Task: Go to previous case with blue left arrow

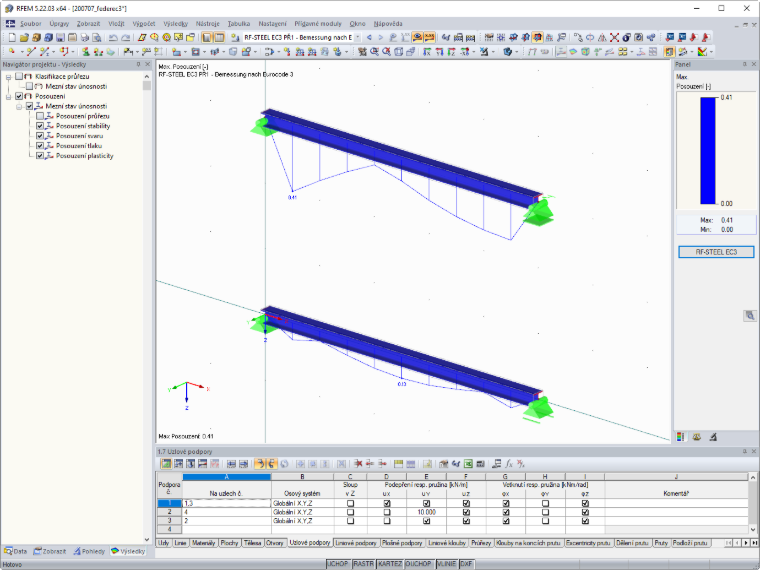Action: [x=369, y=37]
